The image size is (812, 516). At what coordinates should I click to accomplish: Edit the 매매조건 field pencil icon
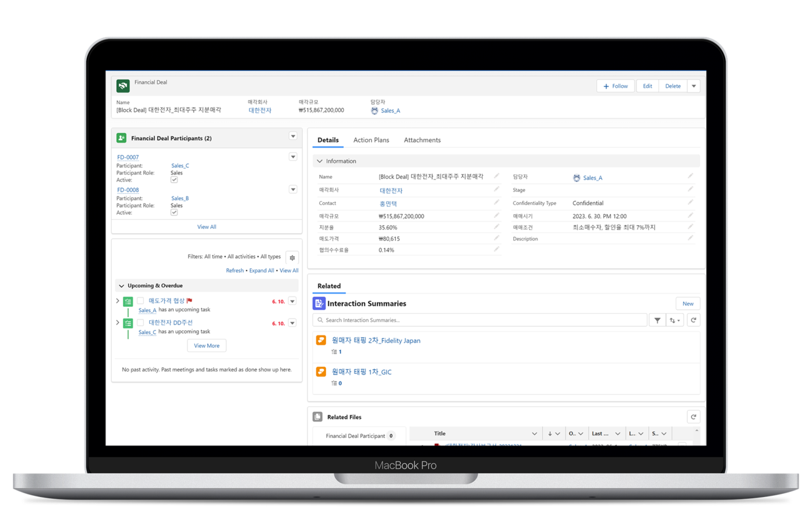[690, 226]
